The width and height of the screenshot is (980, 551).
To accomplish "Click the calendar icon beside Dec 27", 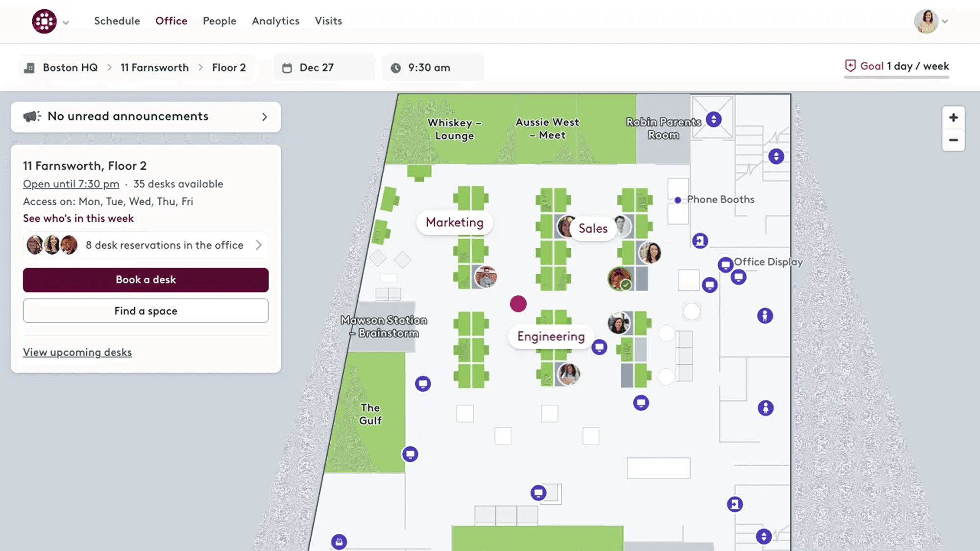I will [288, 67].
